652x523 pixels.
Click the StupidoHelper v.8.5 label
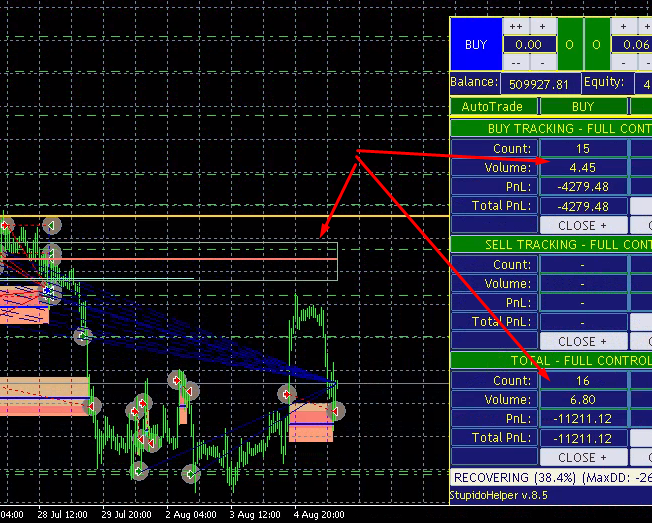499,496
